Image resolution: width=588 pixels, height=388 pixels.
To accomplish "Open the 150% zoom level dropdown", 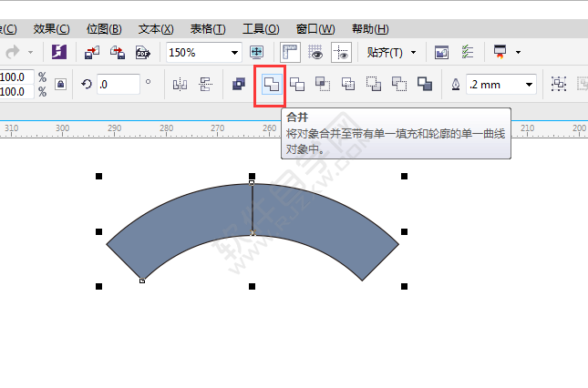I will tap(235, 53).
